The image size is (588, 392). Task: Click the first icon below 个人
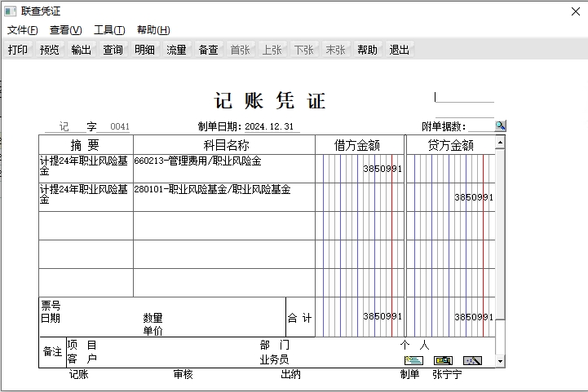[x=413, y=360]
